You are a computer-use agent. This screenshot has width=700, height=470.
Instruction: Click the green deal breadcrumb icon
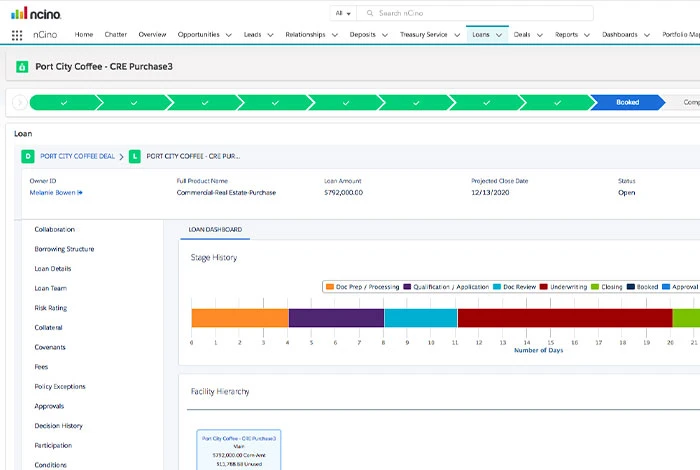click(29, 156)
